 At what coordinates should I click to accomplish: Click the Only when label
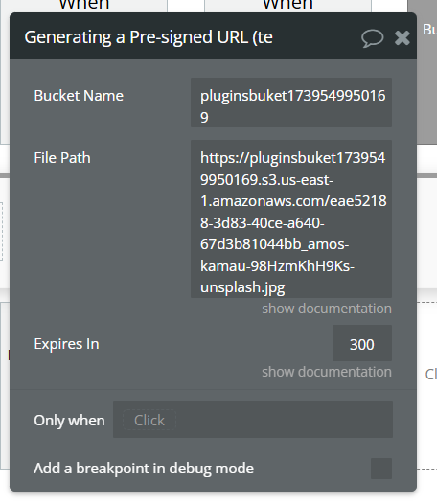(x=69, y=421)
